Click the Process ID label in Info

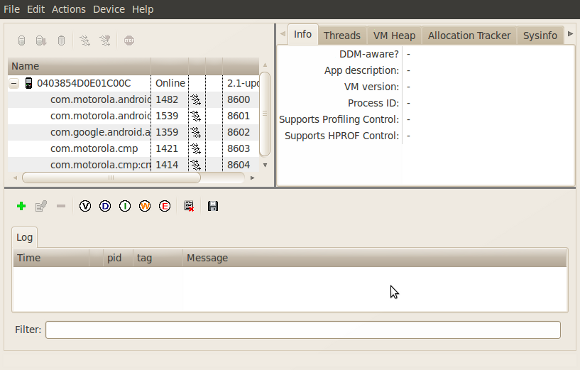click(x=373, y=103)
